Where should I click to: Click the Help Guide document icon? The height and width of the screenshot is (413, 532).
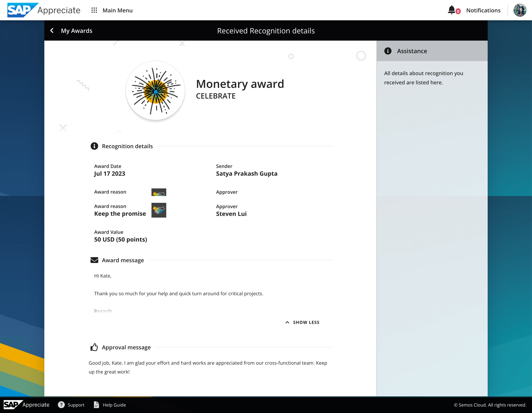(x=96, y=405)
